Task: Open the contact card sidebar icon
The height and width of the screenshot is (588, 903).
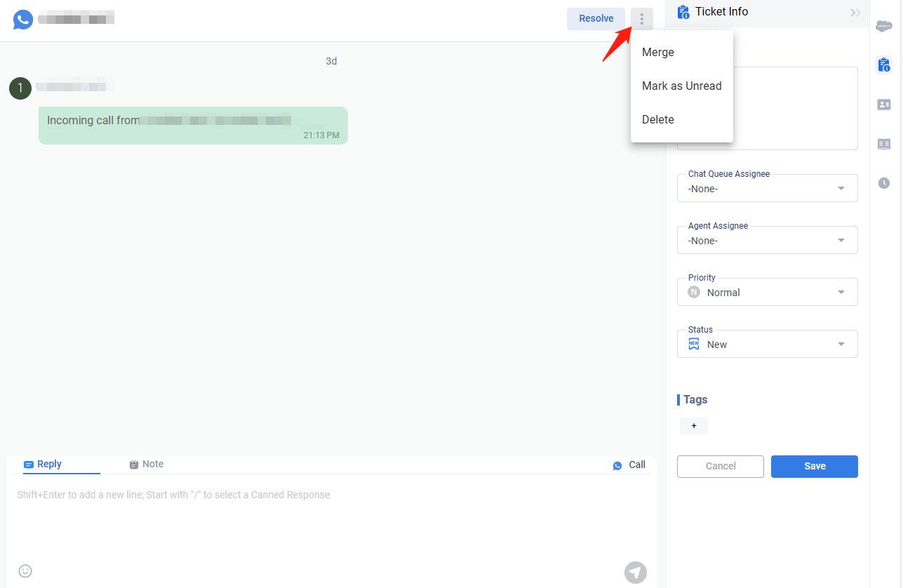Action: pyautogui.click(x=884, y=105)
